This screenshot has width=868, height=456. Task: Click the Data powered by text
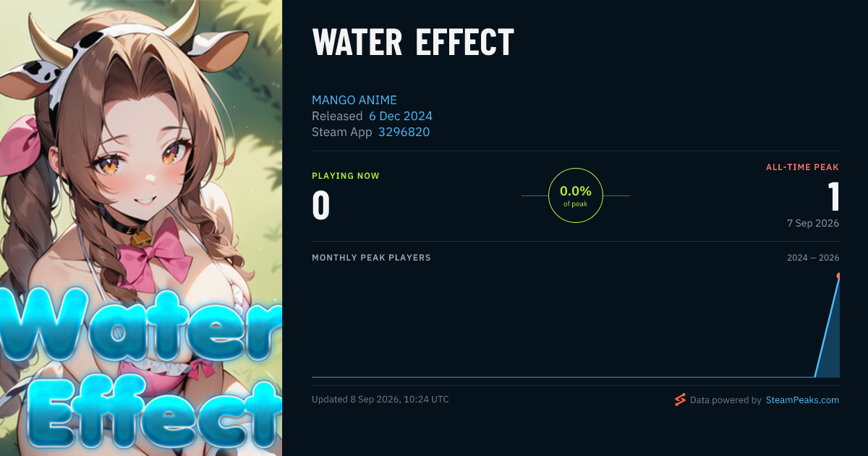click(726, 400)
